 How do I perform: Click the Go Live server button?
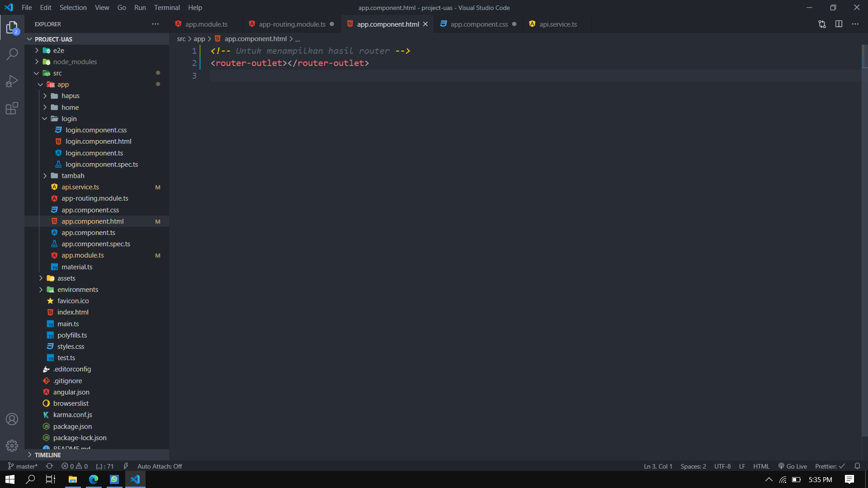click(793, 466)
